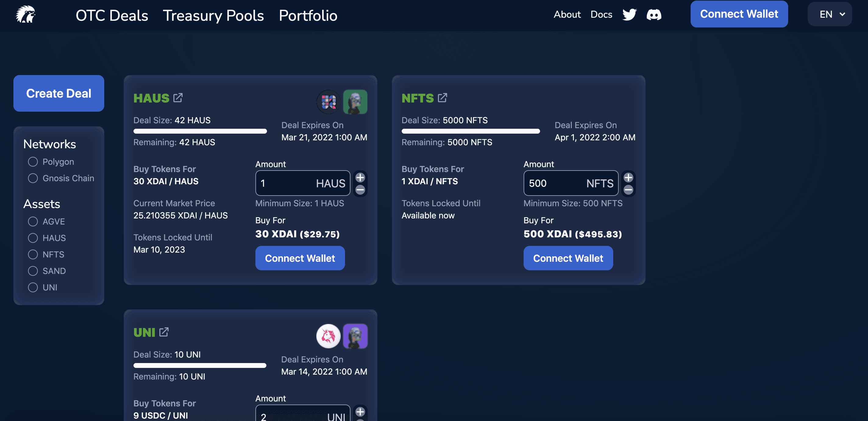Open UNI external link icon

(164, 332)
